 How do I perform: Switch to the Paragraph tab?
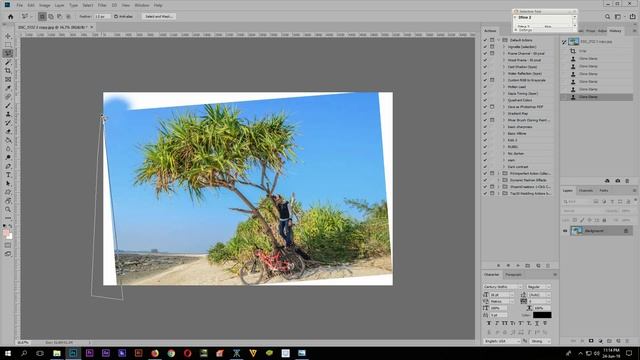[513, 275]
